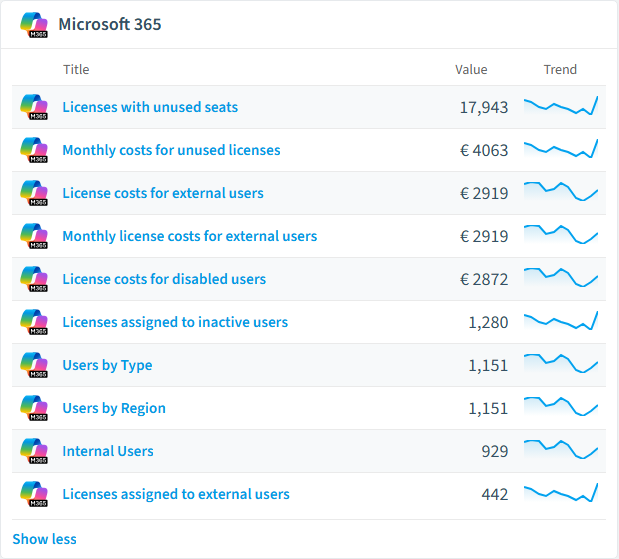The width and height of the screenshot is (619, 559).
Task: Open Licenses assigned to inactive users
Action: click(175, 322)
